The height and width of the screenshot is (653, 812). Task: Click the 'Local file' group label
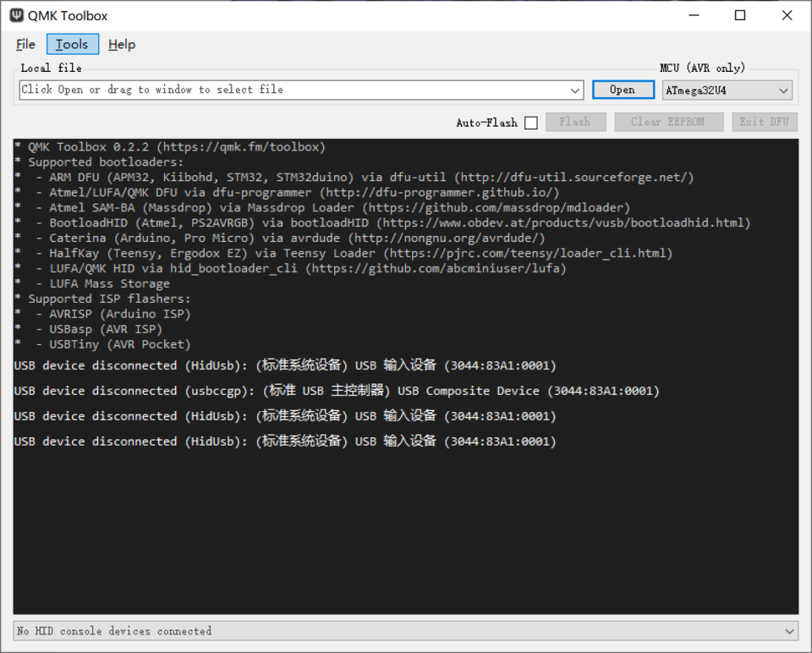tap(51, 68)
